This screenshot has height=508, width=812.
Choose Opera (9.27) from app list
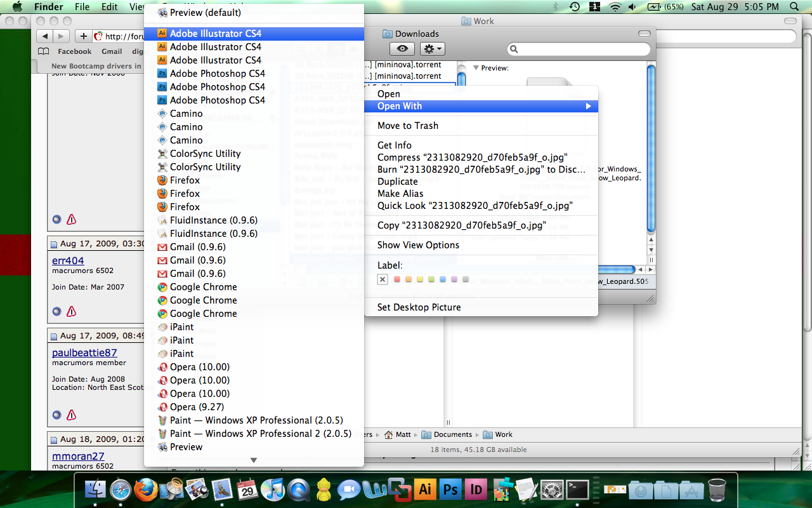[254, 407]
